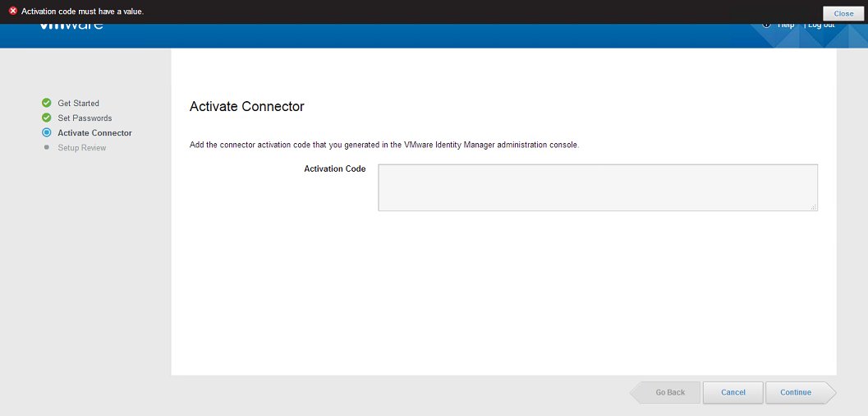Viewport: 868px width, 416px height.
Task: Go to the Get Started step
Action: 78,104
